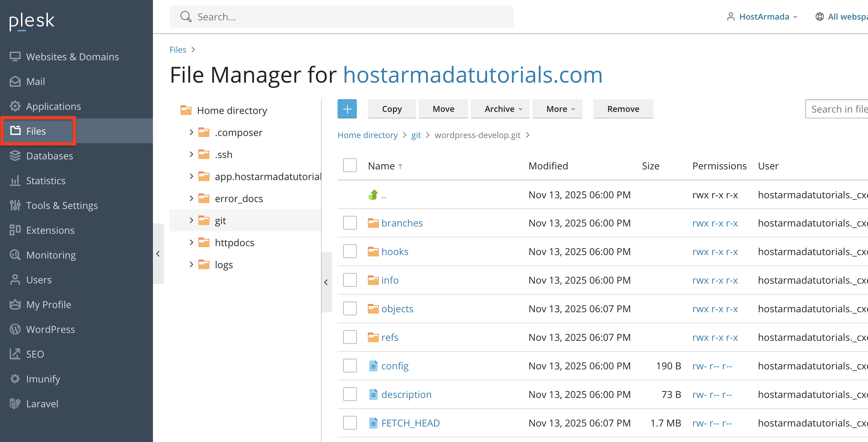Click the Plesk logo
The image size is (868, 442).
[x=32, y=21]
